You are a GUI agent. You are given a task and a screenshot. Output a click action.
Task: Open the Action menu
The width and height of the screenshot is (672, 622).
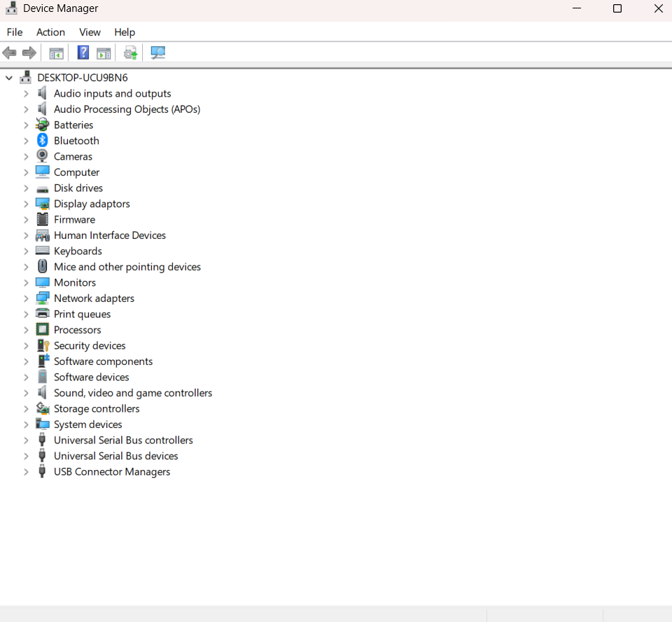point(50,32)
